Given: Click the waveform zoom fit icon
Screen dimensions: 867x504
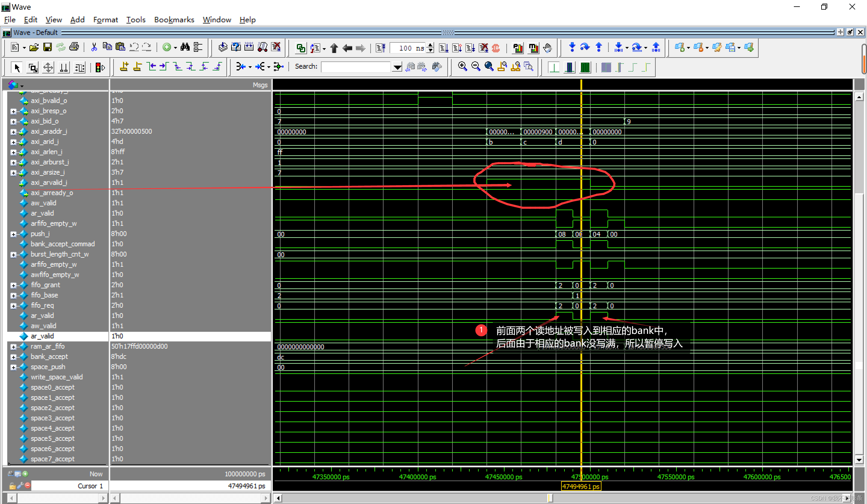Looking at the screenshot, I should (489, 67).
